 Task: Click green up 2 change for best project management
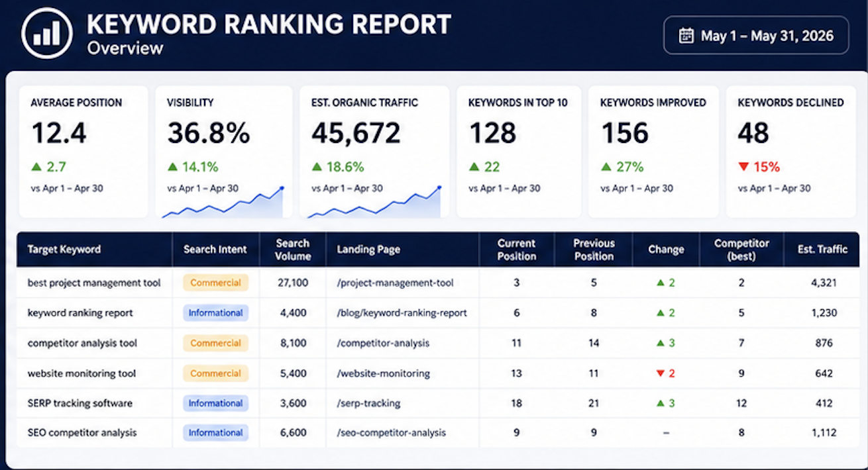(x=666, y=283)
